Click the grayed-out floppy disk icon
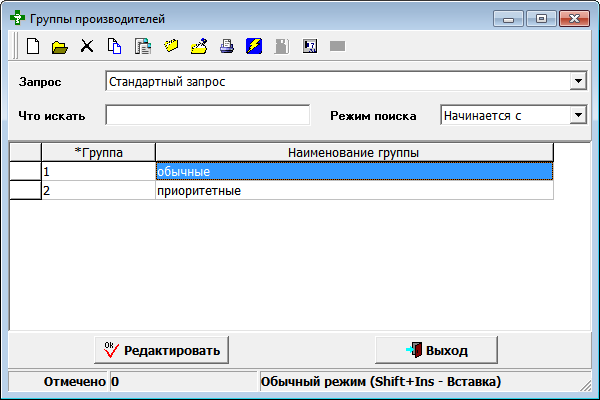The image size is (600, 400). [x=282, y=46]
